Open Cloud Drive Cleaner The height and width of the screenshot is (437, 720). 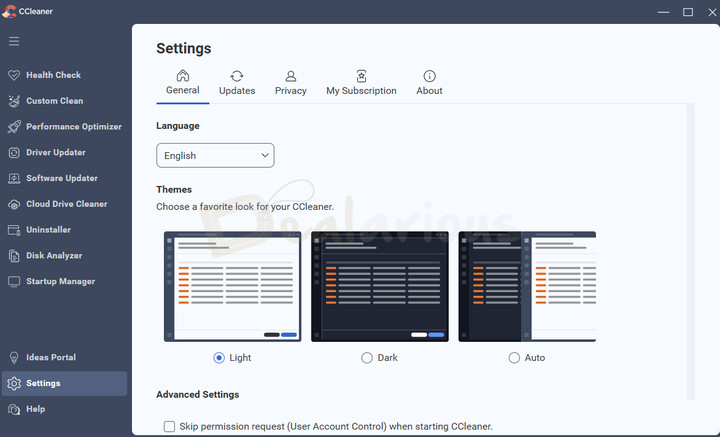[66, 204]
